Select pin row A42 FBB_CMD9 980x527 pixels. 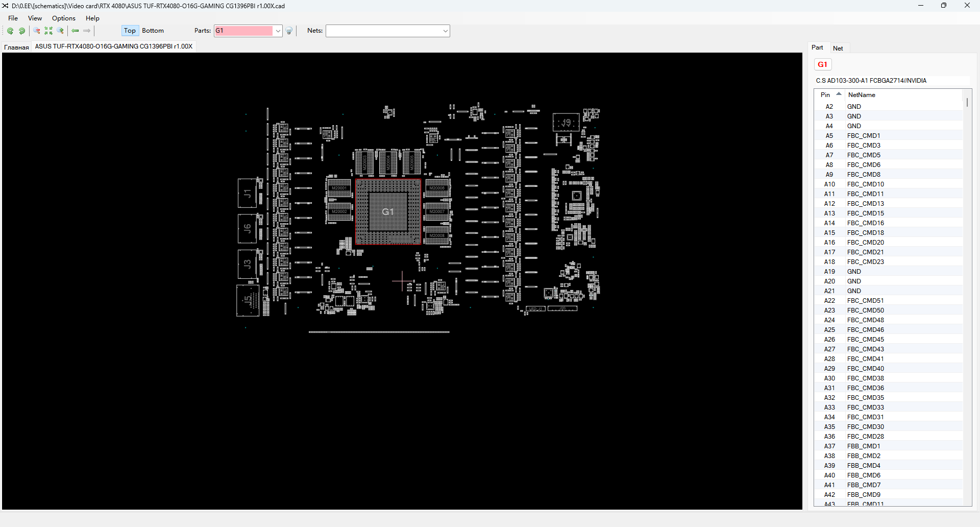pyautogui.click(x=889, y=495)
